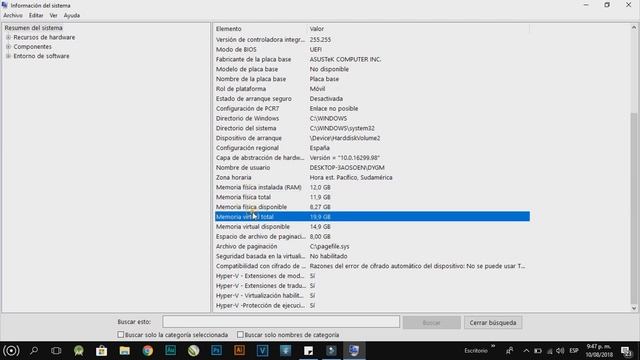Expand the Escritorio toolbar chevron
This screenshot has height=360, width=640.
point(493,347)
